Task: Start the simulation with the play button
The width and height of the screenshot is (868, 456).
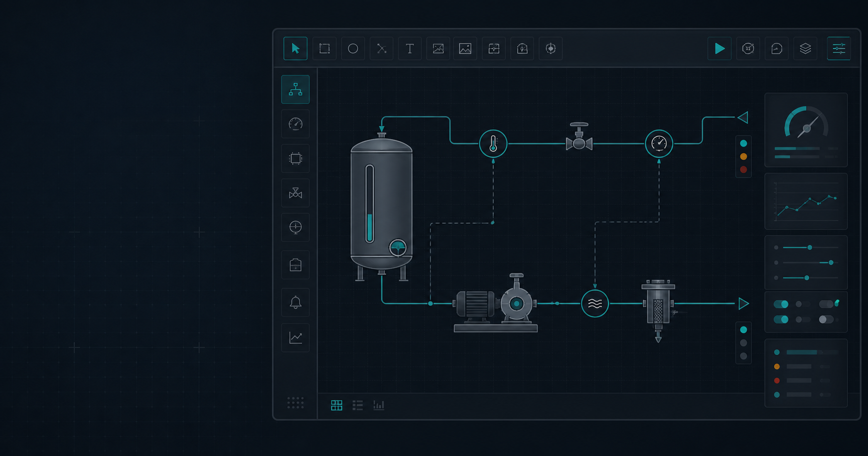Action: pos(719,49)
